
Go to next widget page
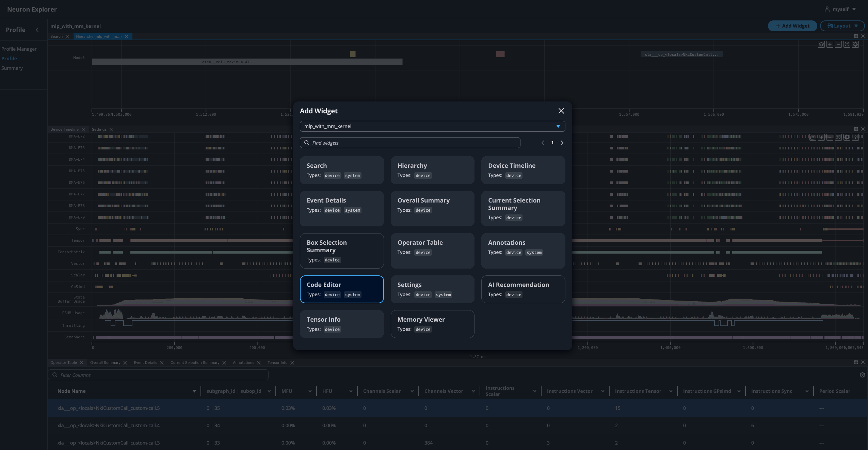(x=562, y=143)
